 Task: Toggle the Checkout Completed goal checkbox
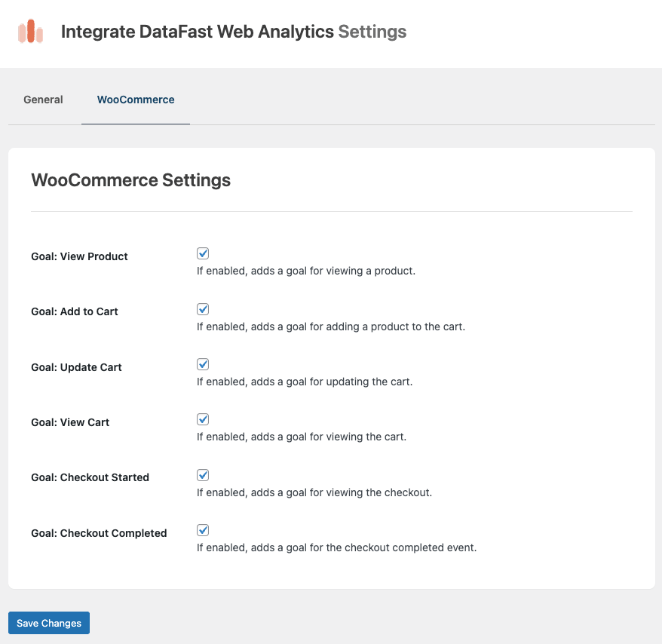click(x=203, y=530)
